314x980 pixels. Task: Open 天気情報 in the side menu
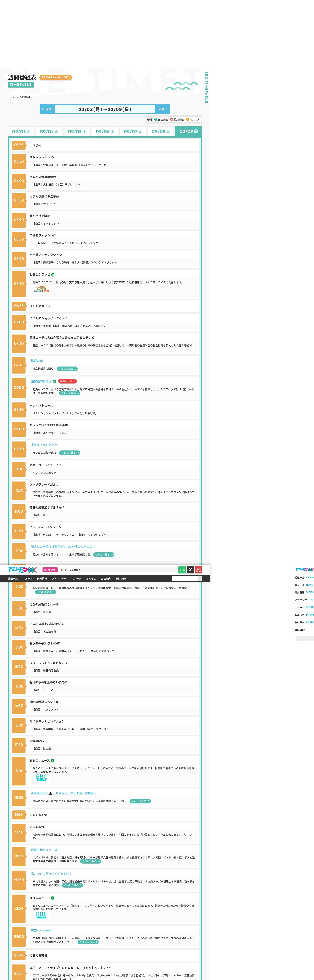click(x=304, y=592)
